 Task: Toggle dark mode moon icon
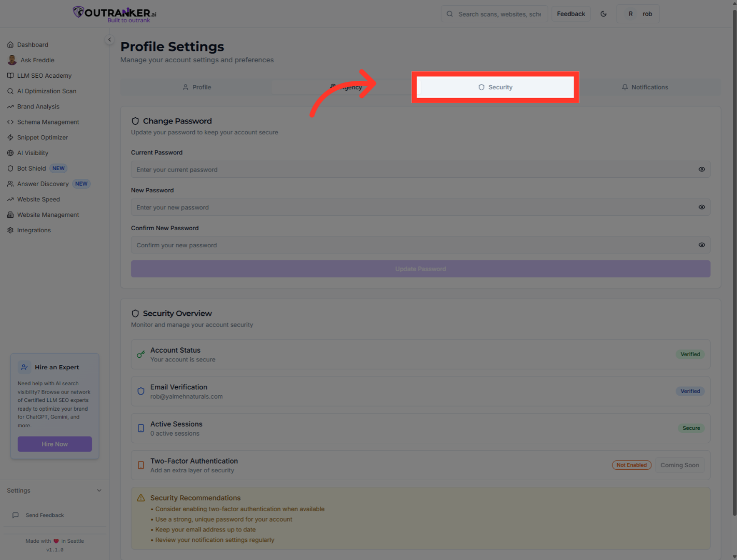click(603, 14)
